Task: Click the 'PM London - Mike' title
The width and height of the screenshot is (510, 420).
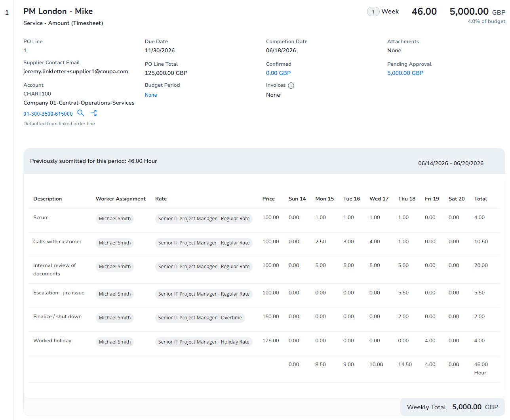Action: point(58,11)
